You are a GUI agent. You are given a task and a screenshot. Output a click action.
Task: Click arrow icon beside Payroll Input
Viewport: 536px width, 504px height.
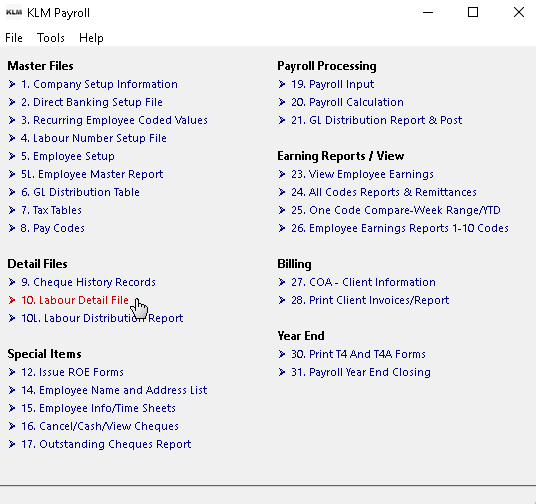282,84
